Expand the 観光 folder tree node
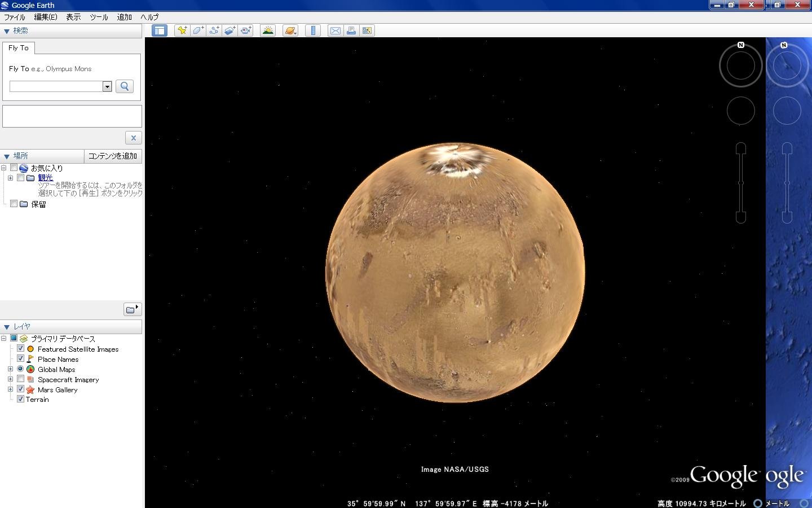 pyautogui.click(x=10, y=178)
